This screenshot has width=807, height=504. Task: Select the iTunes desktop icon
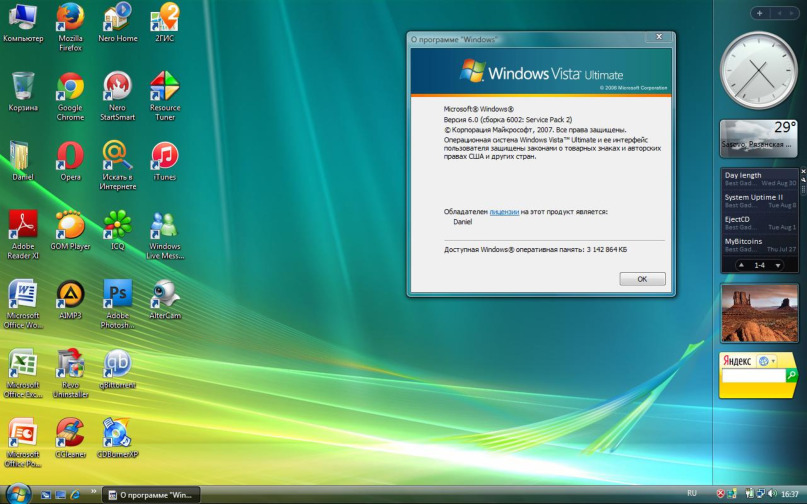[x=164, y=156]
